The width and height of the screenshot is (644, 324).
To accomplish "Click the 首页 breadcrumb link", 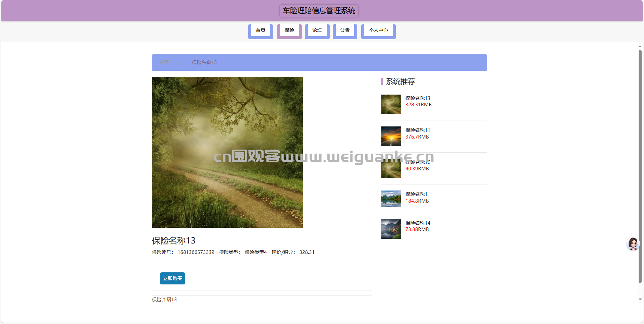I will click(164, 62).
